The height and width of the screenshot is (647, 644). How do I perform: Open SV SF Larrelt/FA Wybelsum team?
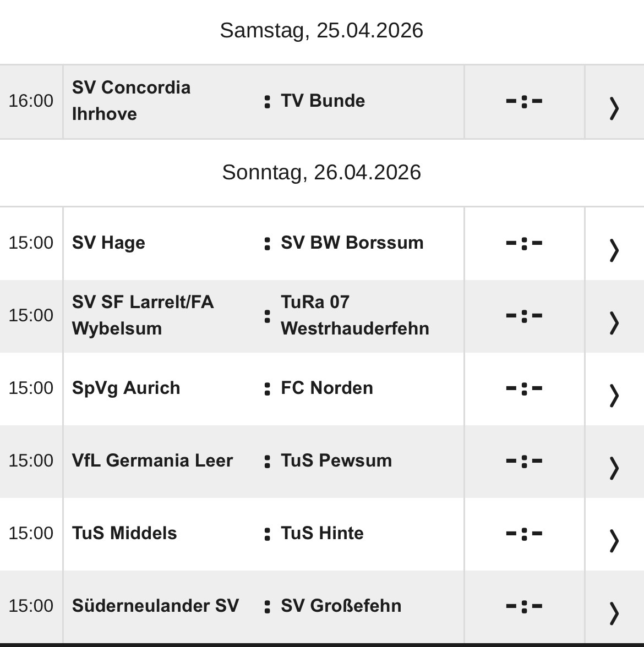(x=143, y=315)
